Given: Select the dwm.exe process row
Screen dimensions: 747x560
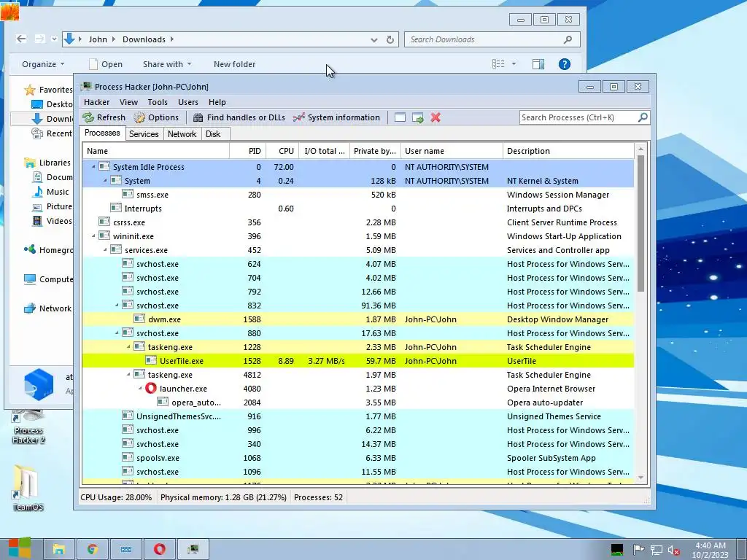Looking at the screenshot, I should 358,319.
